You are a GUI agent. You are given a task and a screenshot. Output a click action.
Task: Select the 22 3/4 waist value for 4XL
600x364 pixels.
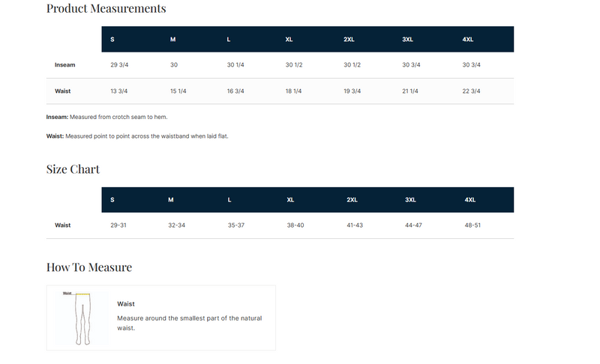pyautogui.click(x=471, y=91)
